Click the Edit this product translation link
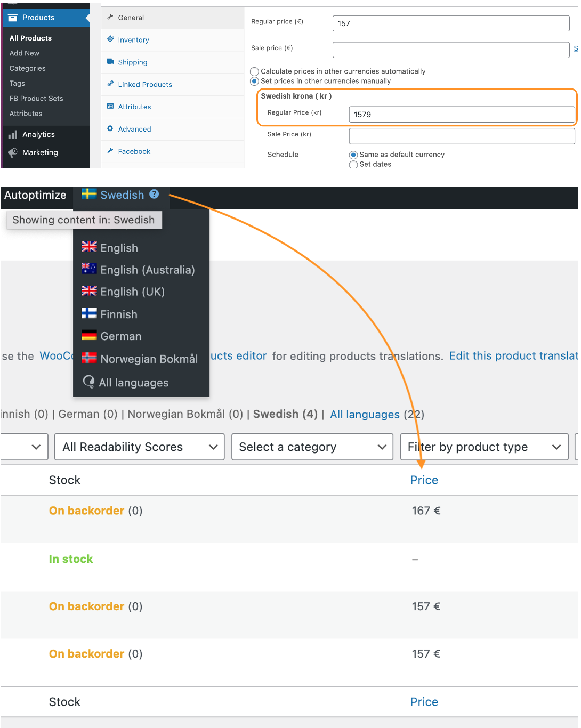The image size is (581, 728). pyautogui.click(x=513, y=355)
